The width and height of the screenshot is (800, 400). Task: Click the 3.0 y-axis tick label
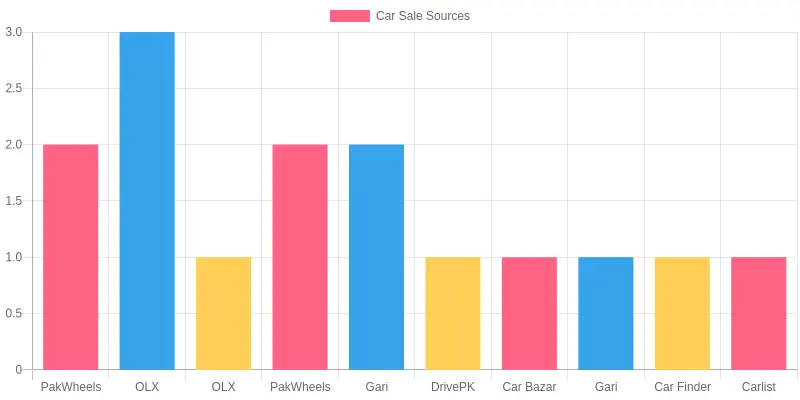coord(14,32)
